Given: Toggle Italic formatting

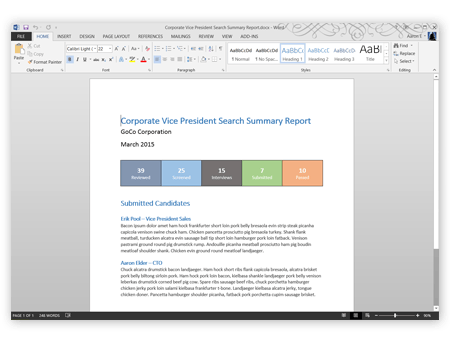Looking at the screenshot, I should coord(77,59).
